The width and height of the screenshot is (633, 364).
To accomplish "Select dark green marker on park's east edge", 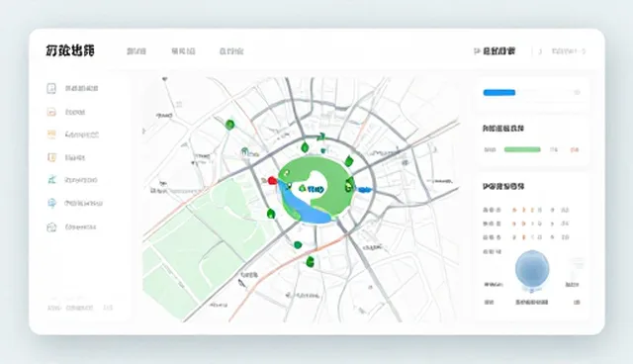I will tap(349, 186).
